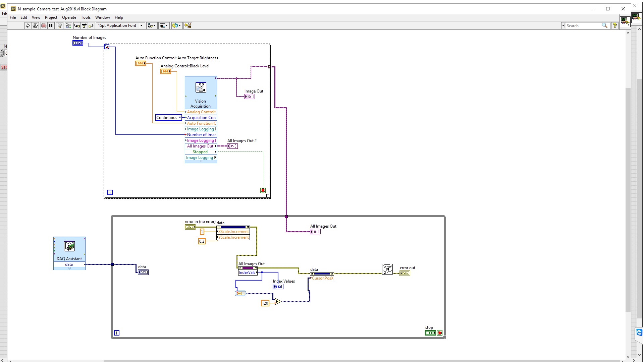Image resolution: width=644 pixels, height=362 pixels.
Task: Open the Project menu
Action: 51,17
